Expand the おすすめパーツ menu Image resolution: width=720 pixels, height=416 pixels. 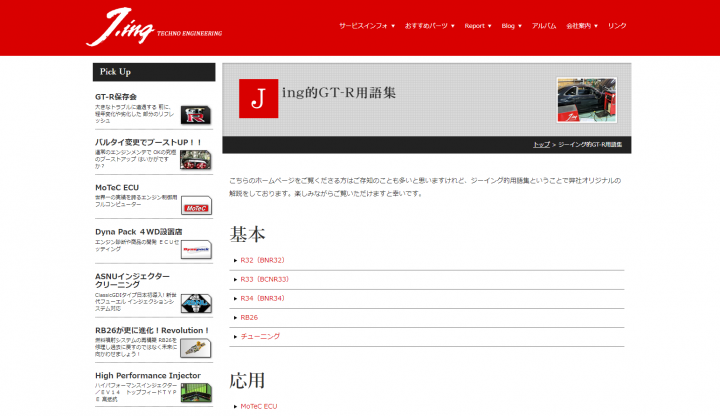pos(429,26)
